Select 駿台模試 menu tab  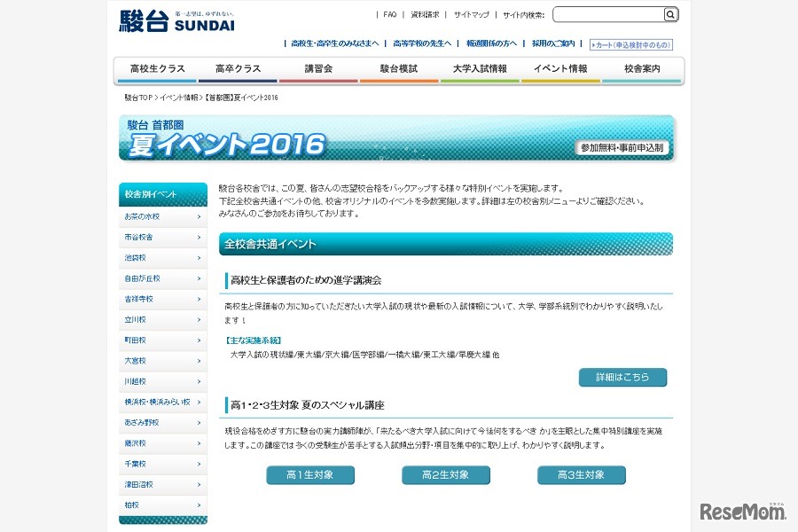click(399, 70)
